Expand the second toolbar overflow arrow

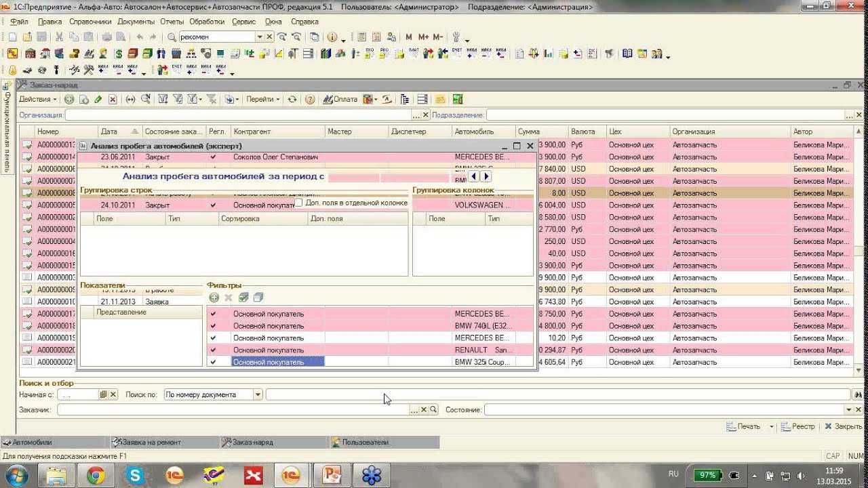pyautogui.click(x=668, y=57)
